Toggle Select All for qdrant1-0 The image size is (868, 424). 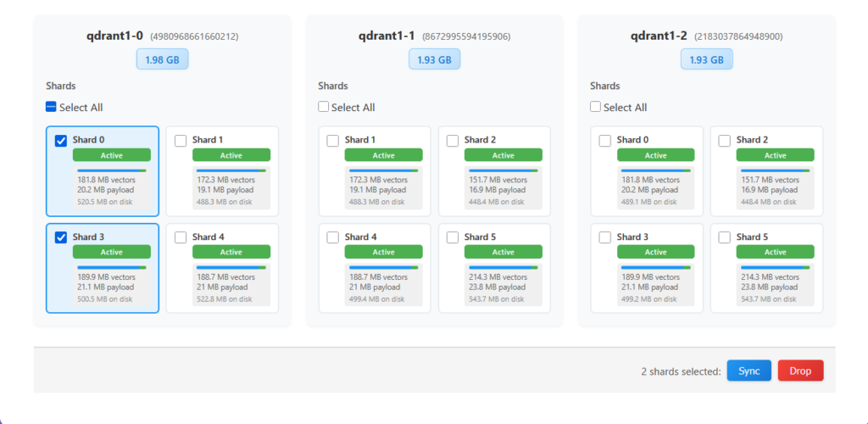(x=52, y=108)
